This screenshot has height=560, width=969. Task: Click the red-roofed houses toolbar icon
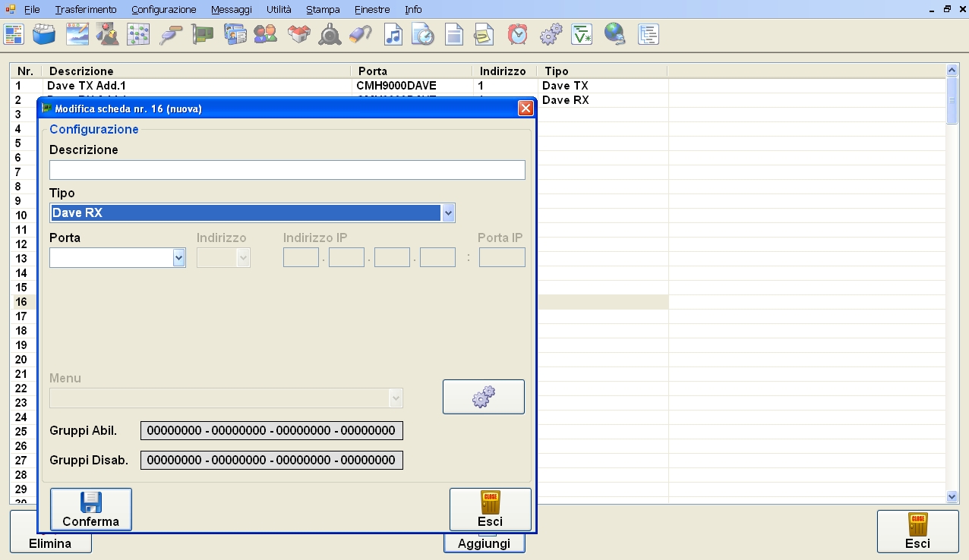[298, 34]
